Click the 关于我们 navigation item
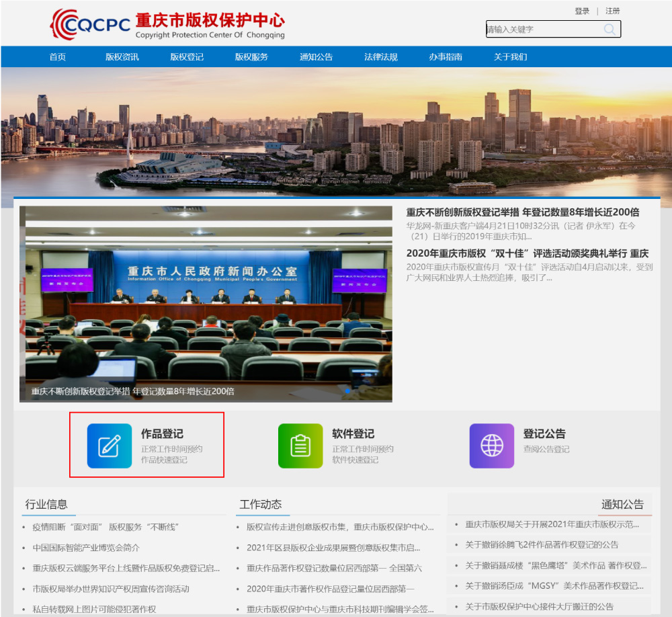 [509, 57]
